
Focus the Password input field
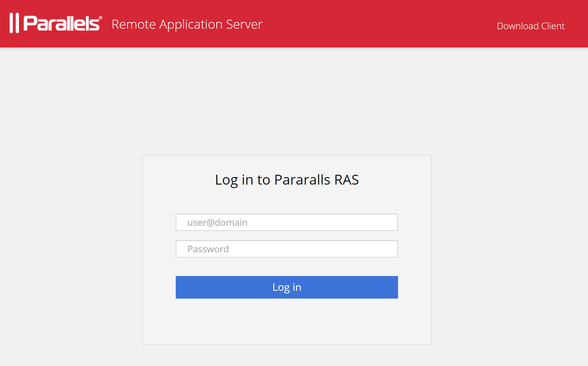[x=287, y=249]
